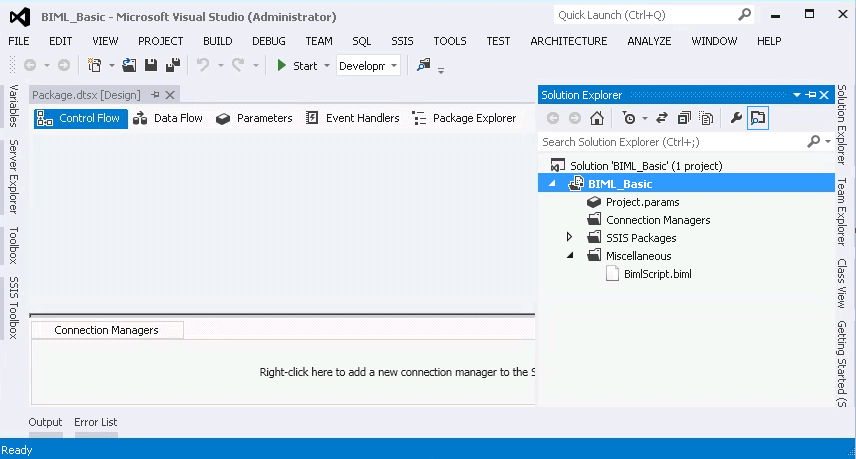Switch to the Event Handlers tab
Screen dimensions: 856x459
[x=353, y=118]
